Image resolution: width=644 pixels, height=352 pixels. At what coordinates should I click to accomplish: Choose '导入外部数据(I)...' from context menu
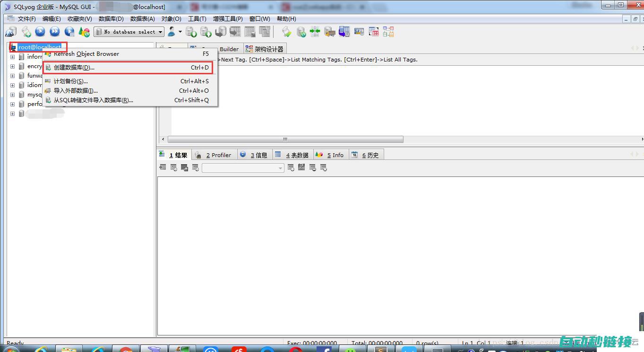(130, 91)
